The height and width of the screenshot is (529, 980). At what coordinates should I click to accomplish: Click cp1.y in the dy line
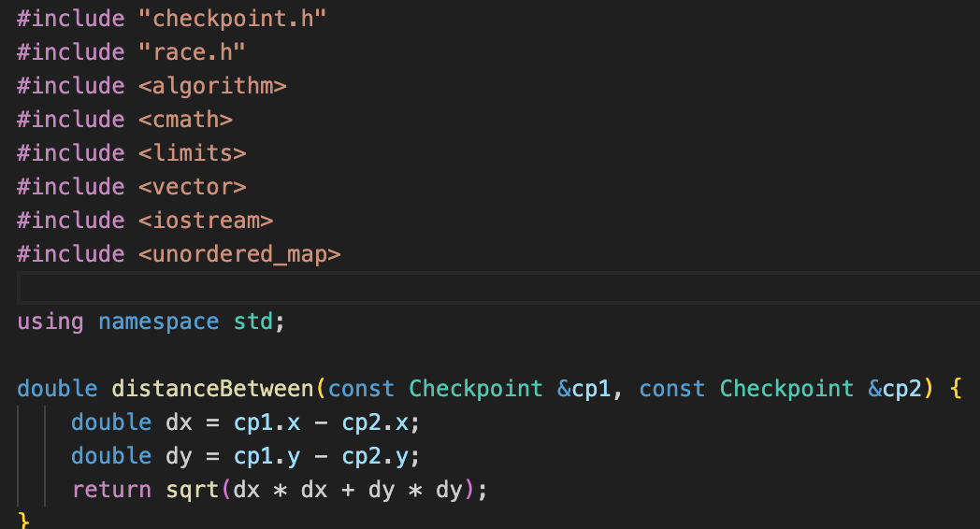point(267,456)
